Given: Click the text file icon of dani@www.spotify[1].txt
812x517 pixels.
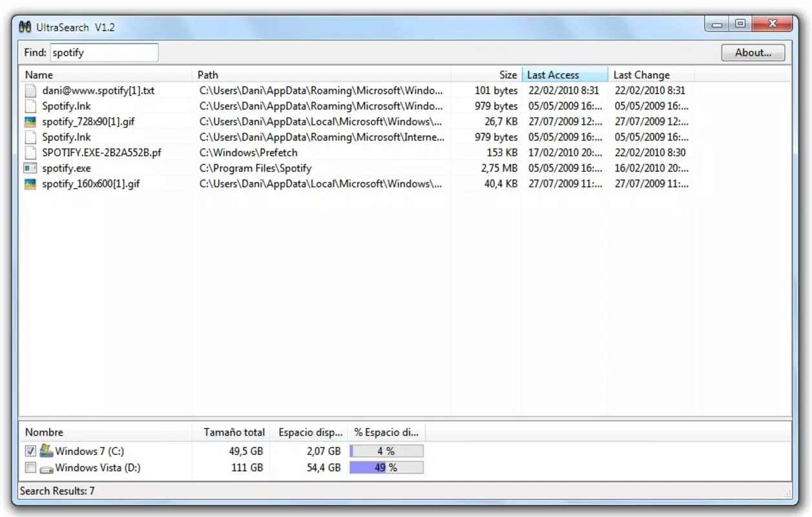Looking at the screenshot, I should pos(30,90).
